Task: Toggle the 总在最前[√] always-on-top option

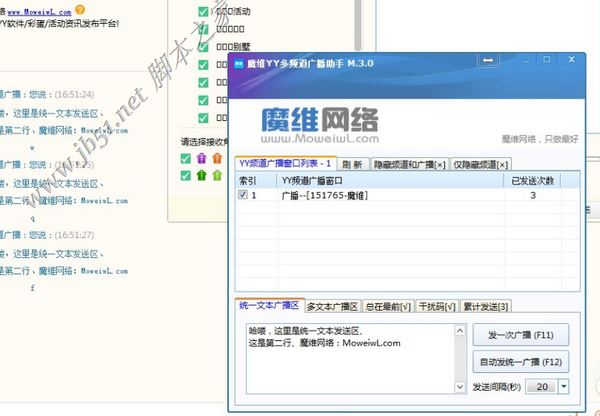Action: click(x=388, y=307)
